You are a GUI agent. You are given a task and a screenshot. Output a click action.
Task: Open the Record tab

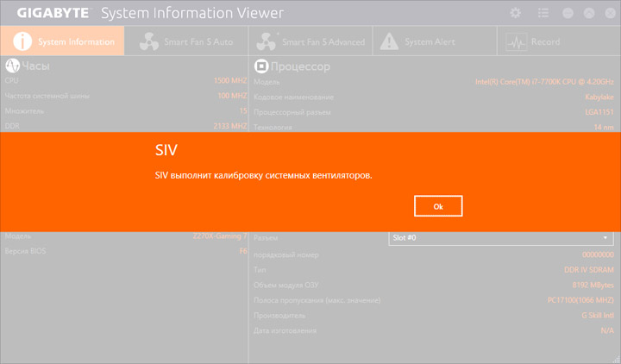point(559,41)
